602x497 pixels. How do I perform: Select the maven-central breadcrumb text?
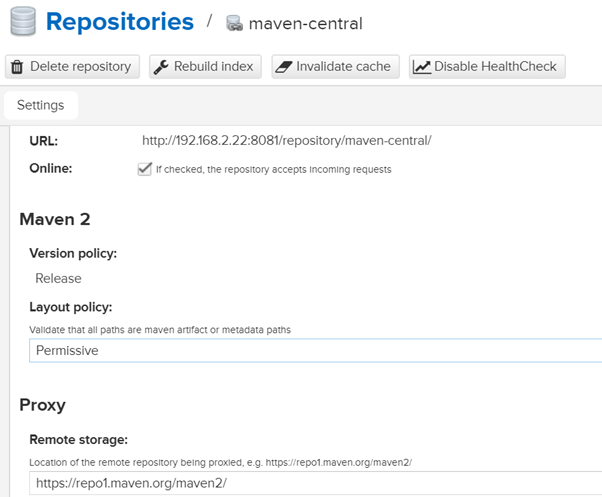pos(306,24)
